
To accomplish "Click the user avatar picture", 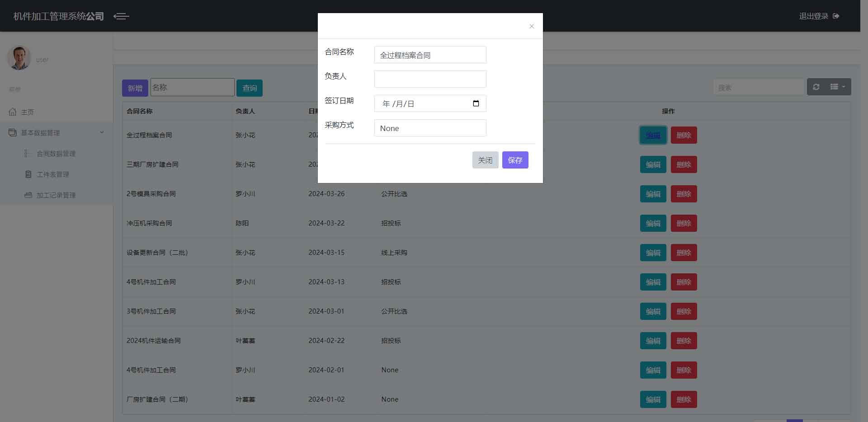I will coord(19,58).
